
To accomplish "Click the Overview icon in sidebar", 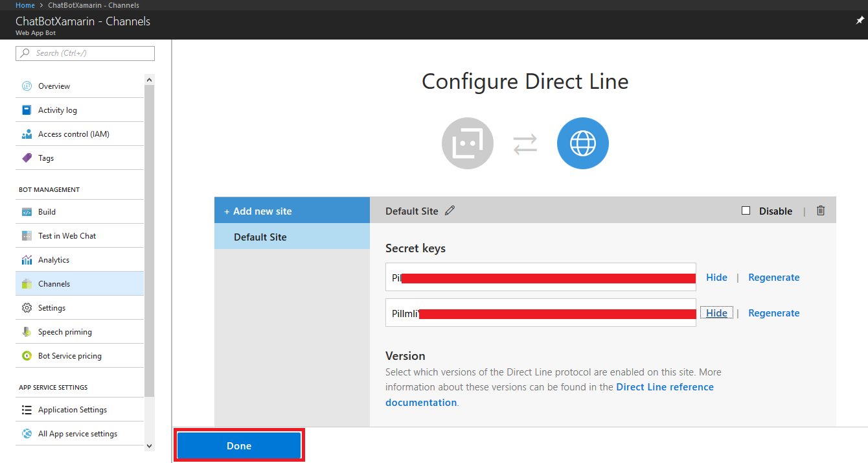I will (27, 86).
